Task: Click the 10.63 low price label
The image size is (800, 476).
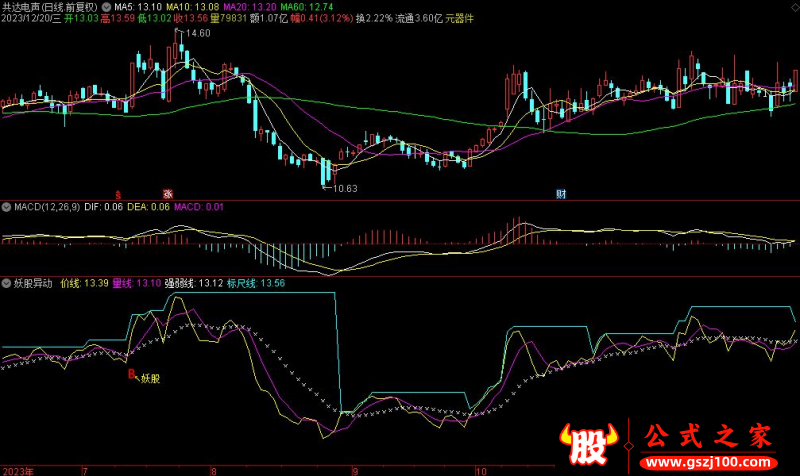Action: point(343,188)
